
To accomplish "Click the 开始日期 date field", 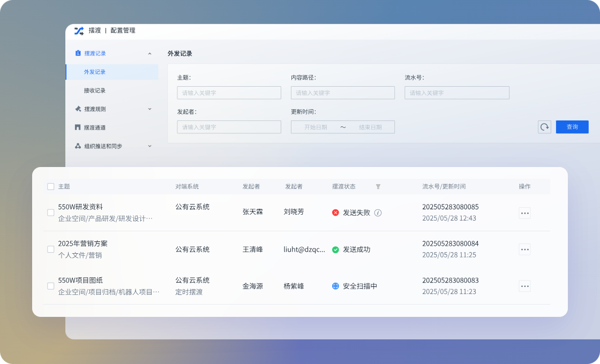I will coord(316,127).
